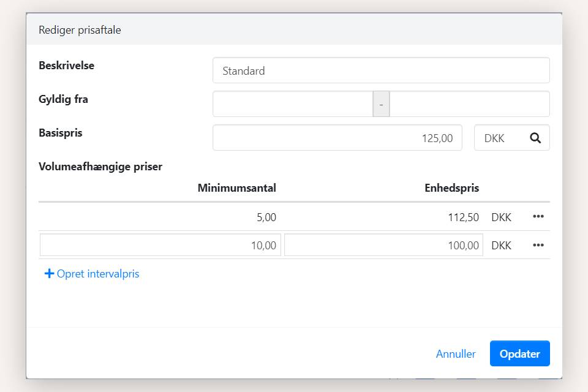Click the Minimumsantal column header
This screenshot has height=392, width=588.
pos(236,188)
